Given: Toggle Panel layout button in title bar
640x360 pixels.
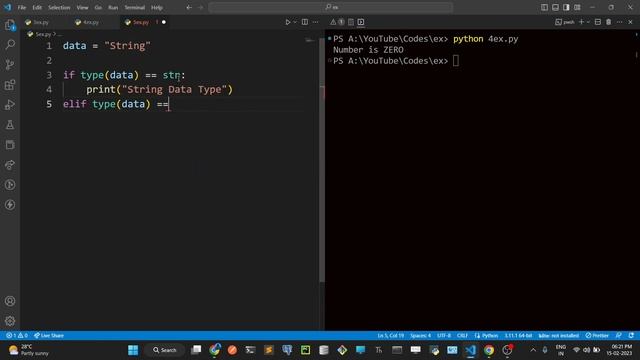Looking at the screenshot, I should 556,7.
